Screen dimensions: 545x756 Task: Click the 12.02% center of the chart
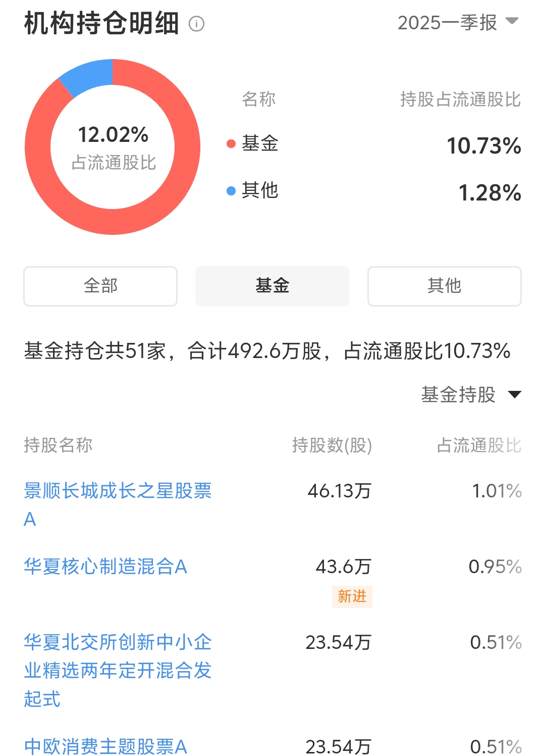tap(113, 135)
